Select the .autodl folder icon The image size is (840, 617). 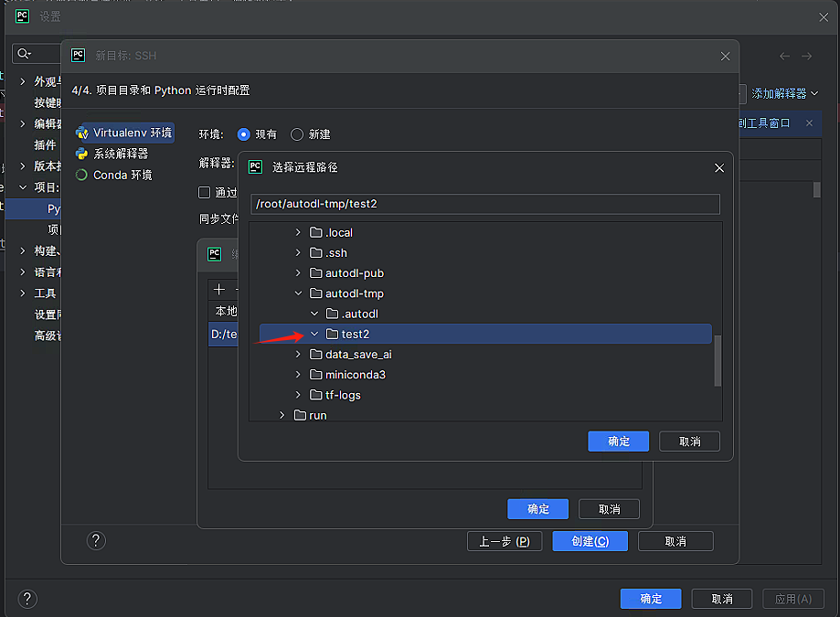pos(332,314)
